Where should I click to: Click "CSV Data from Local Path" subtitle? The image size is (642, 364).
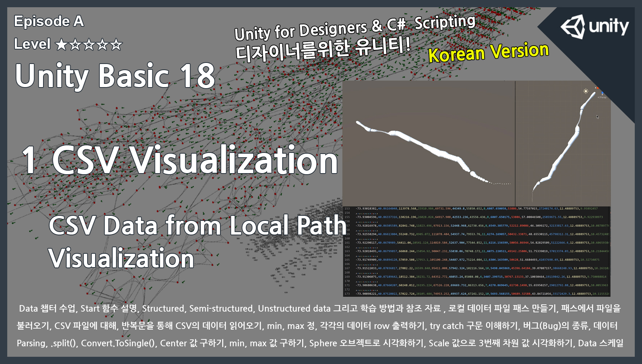point(198,225)
